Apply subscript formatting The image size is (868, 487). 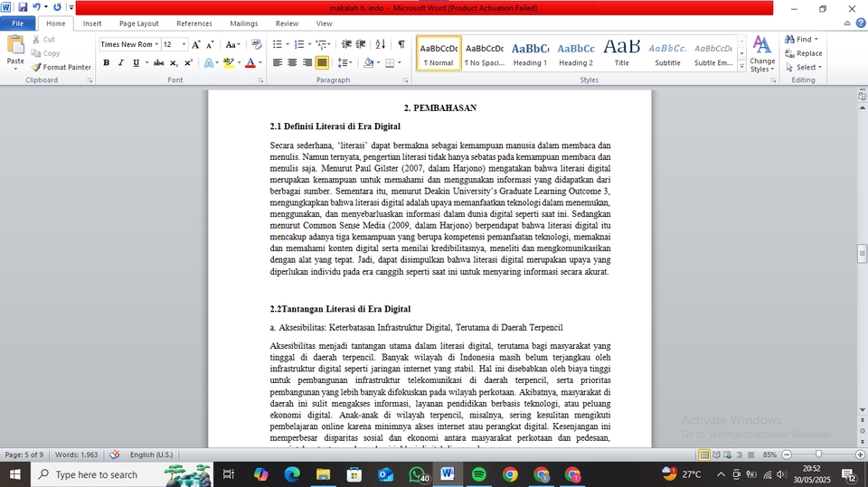click(174, 62)
